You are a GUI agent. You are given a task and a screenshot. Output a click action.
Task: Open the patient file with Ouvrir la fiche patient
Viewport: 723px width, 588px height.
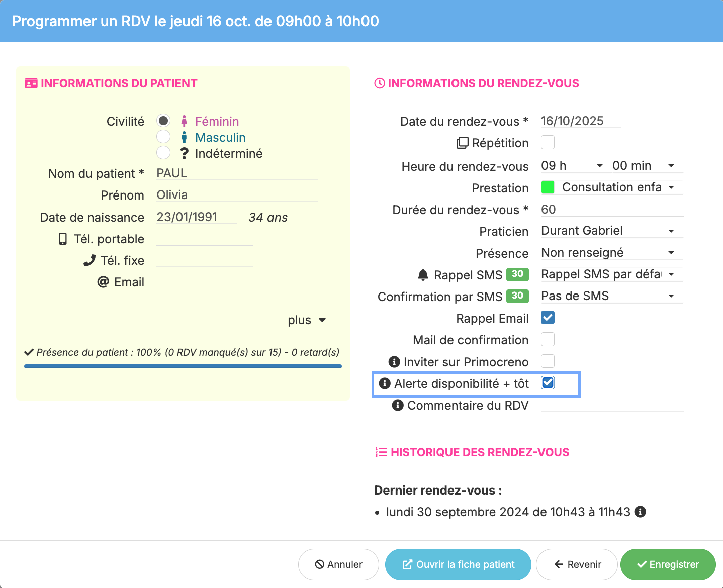(x=458, y=564)
